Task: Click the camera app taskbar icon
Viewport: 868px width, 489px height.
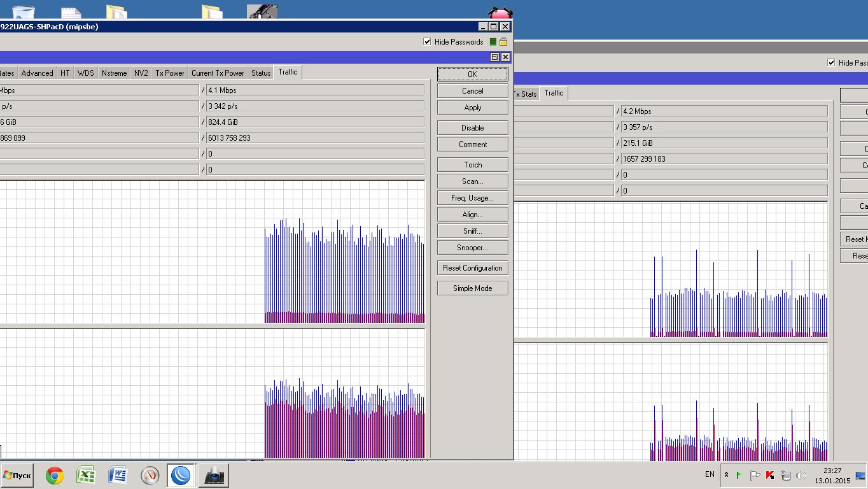Action: [213, 475]
